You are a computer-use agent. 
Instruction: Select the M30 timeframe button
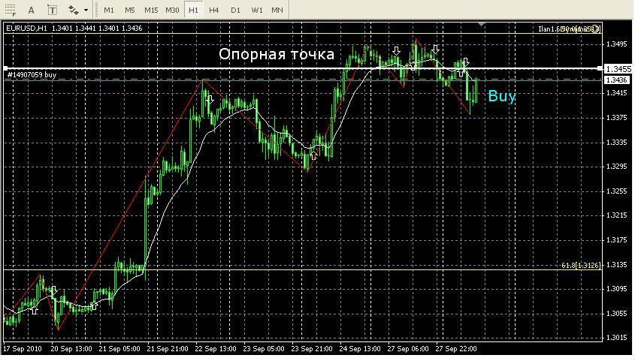(x=172, y=10)
